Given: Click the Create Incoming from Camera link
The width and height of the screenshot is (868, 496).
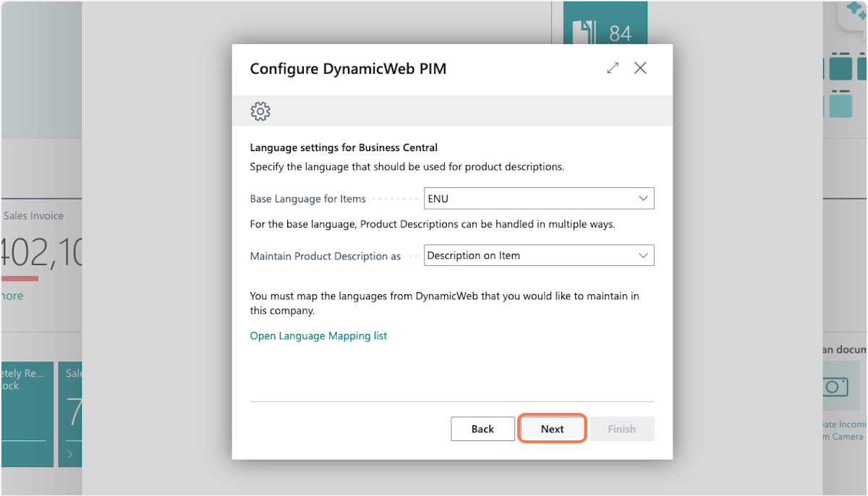Looking at the screenshot, I should coord(843,430).
